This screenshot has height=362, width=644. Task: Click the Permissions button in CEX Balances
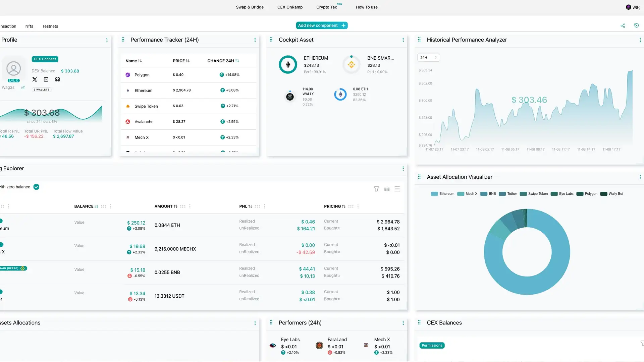click(432, 346)
